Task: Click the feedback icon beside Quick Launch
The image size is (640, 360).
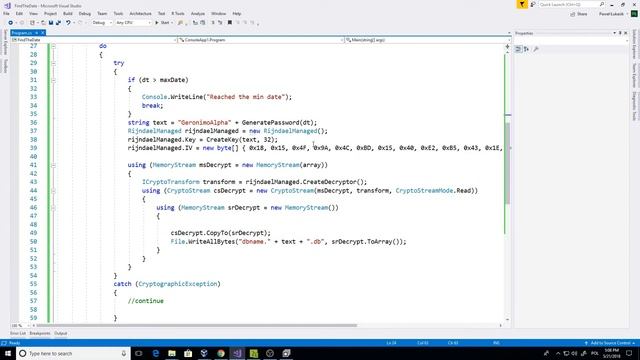Action: 533,4
